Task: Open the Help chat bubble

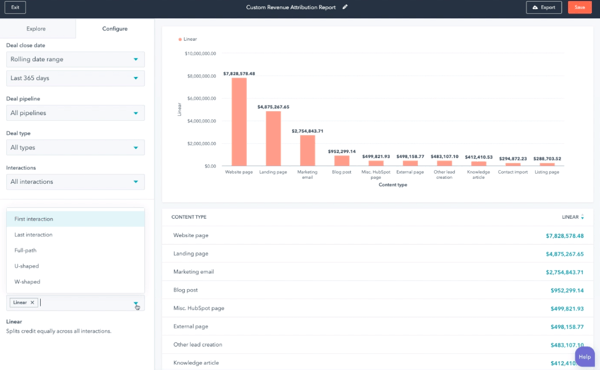Action: click(584, 357)
